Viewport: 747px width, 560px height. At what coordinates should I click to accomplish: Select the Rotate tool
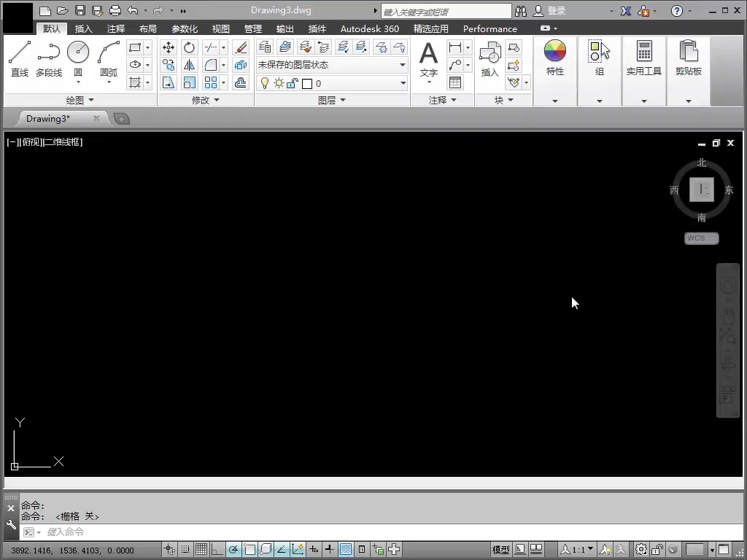pyautogui.click(x=189, y=47)
